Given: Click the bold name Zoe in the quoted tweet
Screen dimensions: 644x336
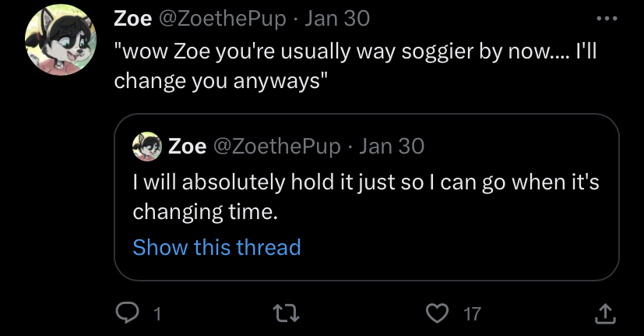Looking at the screenshot, I should pos(187,146).
